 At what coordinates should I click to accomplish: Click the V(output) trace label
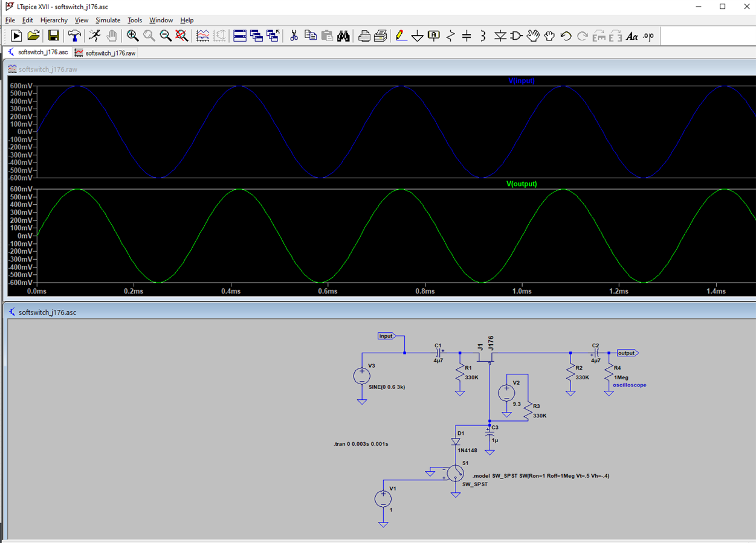(521, 184)
